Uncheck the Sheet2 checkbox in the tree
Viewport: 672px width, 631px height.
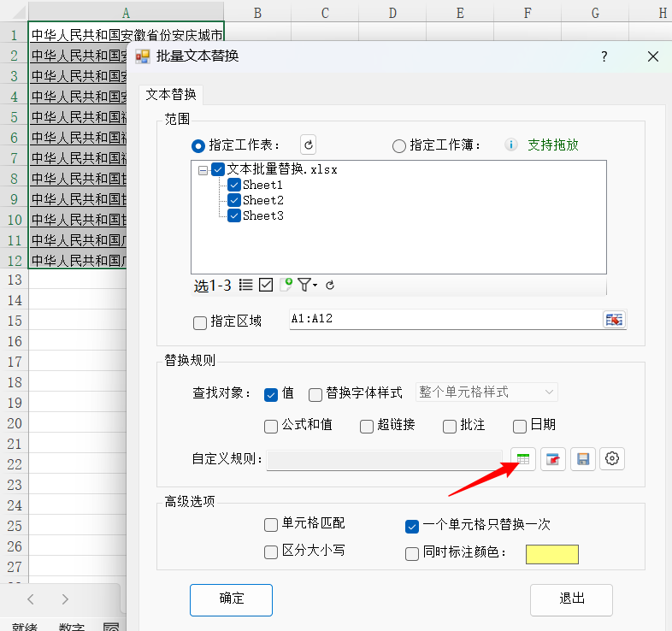point(234,200)
